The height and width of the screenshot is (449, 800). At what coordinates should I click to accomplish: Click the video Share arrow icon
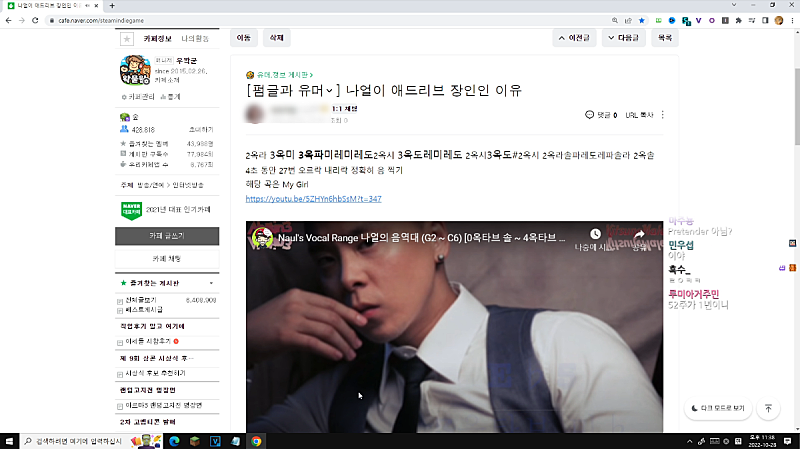(639, 234)
